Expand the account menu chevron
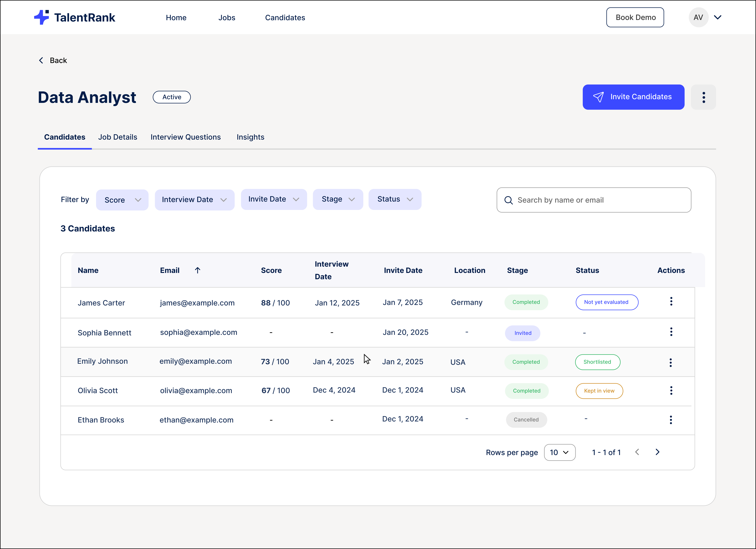756x549 pixels. click(x=718, y=17)
